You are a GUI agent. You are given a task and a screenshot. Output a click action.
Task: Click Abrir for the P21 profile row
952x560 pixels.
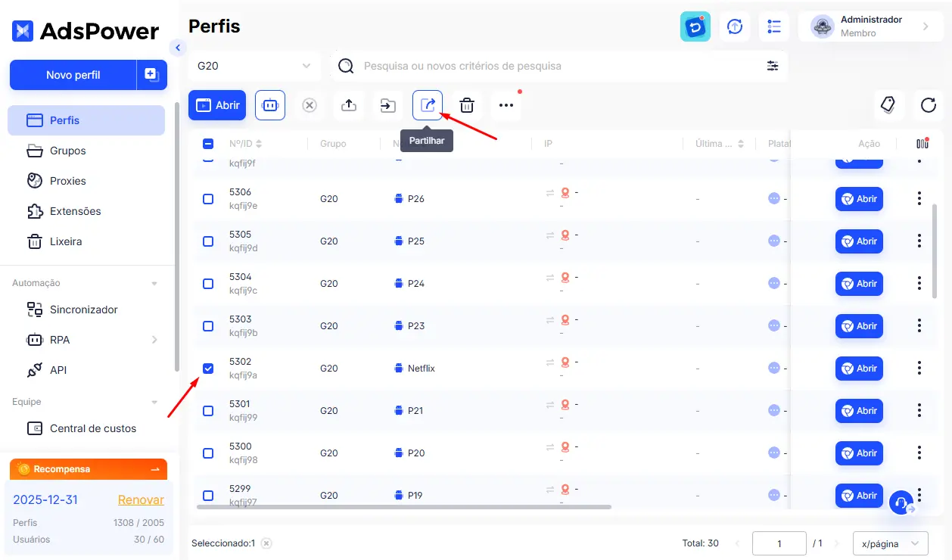[x=859, y=411]
